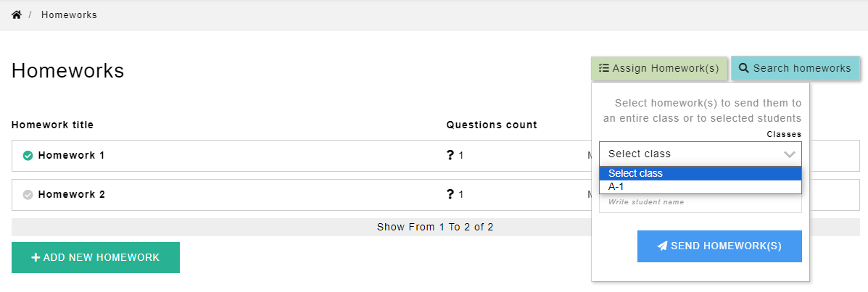The height and width of the screenshot is (292, 868).
Task: Click the Questions count column header
Action: (492, 125)
